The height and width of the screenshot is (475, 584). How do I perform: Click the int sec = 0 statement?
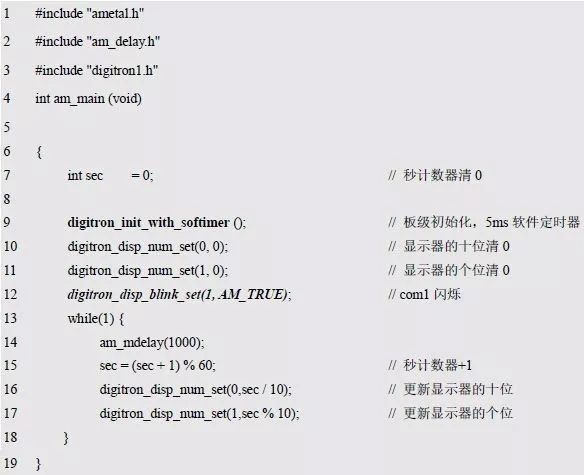110,175
